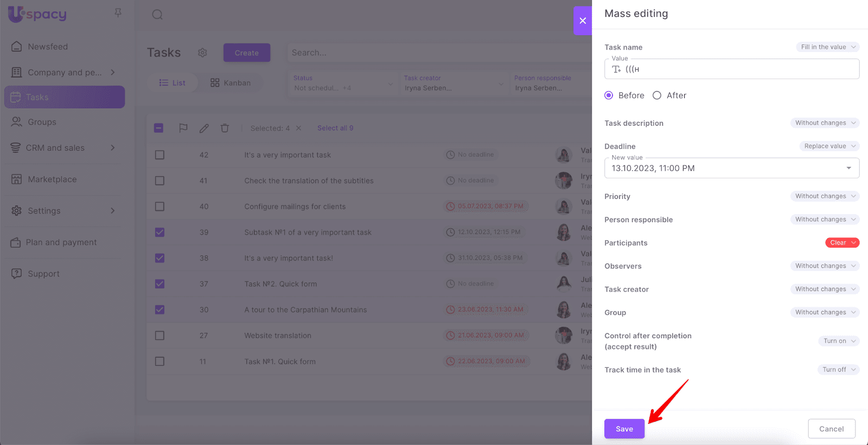Open Priority 'Without changes' dropdown
Image resolution: width=868 pixels, height=445 pixels.
[x=825, y=196]
